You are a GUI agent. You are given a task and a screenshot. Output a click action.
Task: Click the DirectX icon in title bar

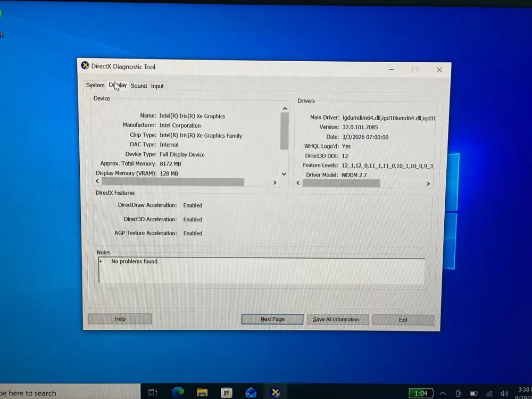[x=85, y=65]
